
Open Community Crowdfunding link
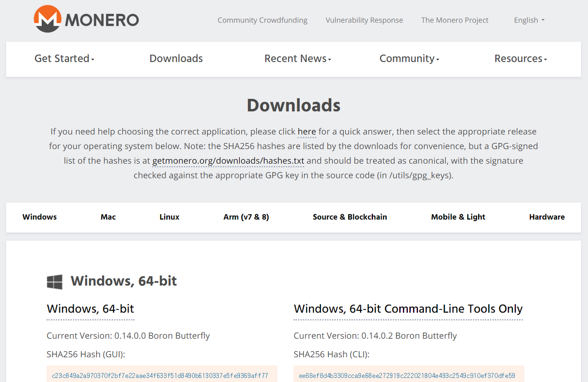262,20
